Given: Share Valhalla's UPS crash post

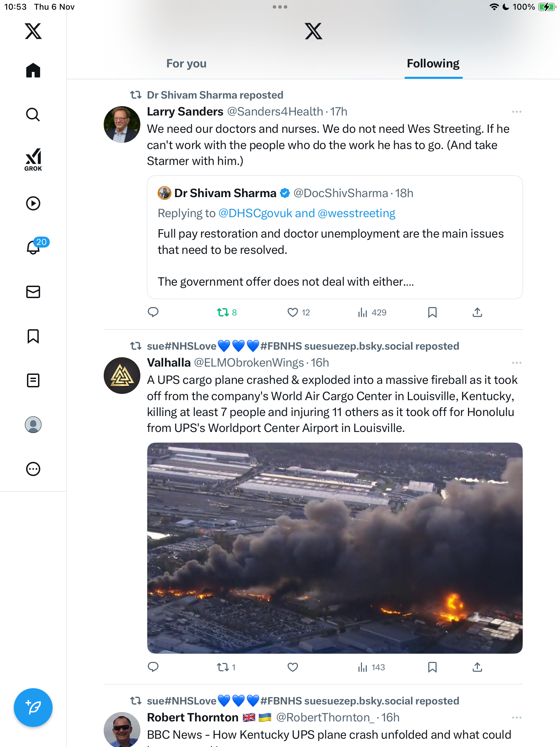Looking at the screenshot, I should click(477, 667).
